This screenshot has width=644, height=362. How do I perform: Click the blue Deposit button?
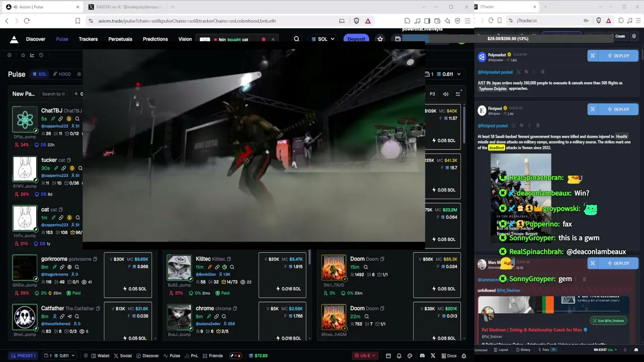click(x=356, y=39)
